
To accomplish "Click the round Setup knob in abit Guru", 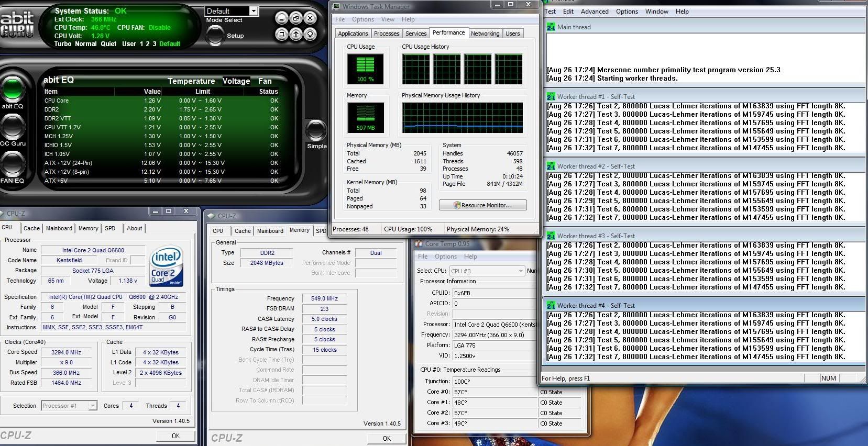I will (214, 35).
